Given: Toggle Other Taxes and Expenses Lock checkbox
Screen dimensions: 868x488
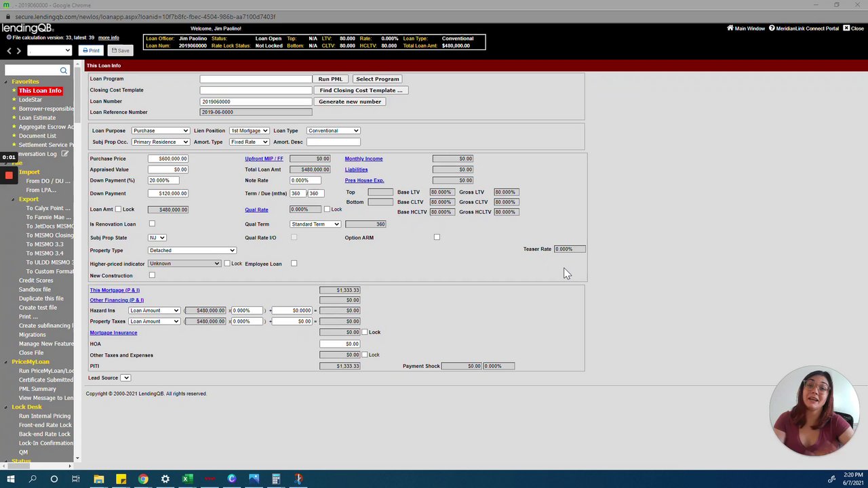Looking at the screenshot, I should [365, 354].
